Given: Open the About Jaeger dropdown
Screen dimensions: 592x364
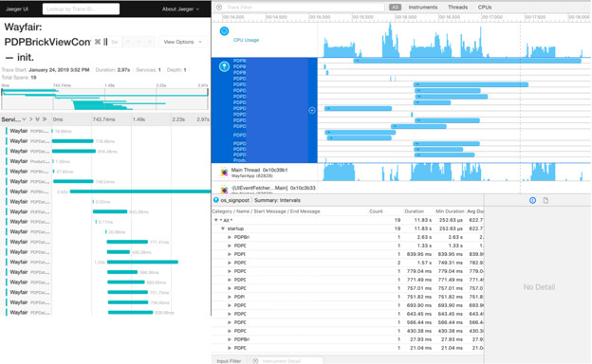Looking at the screenshot, I should (x=180, y=9).
